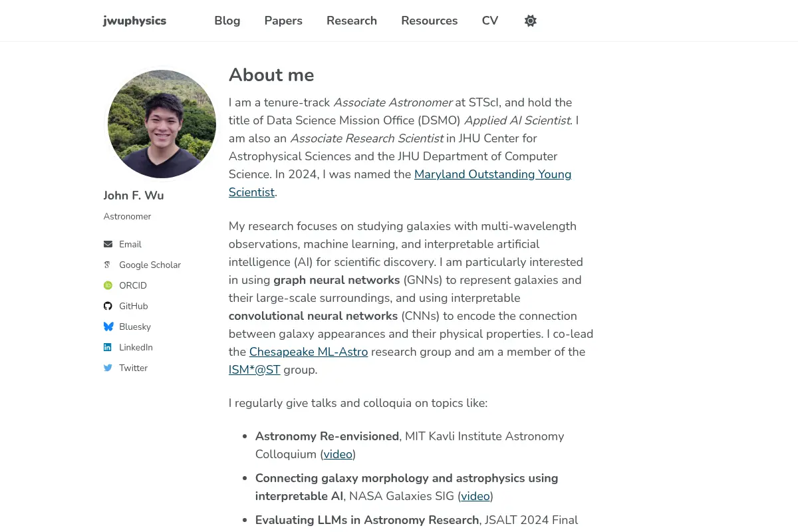This screenshot has height=532, width=798.
Task: Click the Twitter bird icon
Action: (108, 368)
